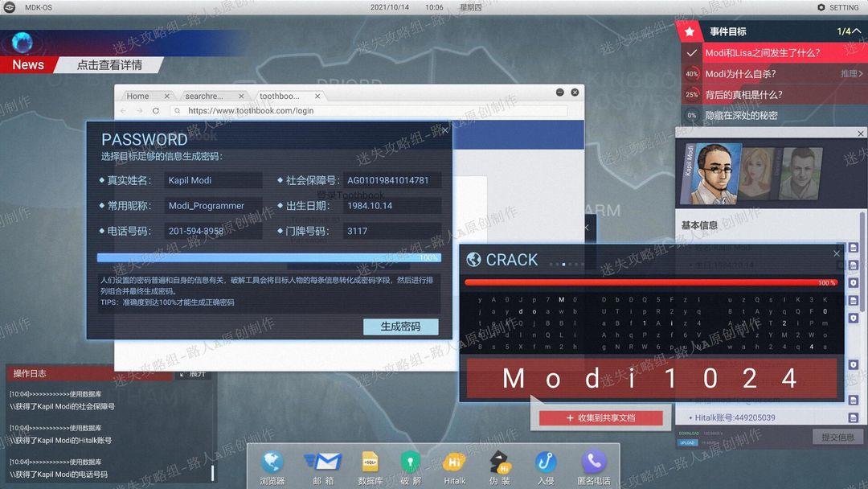Select the 常用昵称 value Modi_Programmer

(213, 205)
